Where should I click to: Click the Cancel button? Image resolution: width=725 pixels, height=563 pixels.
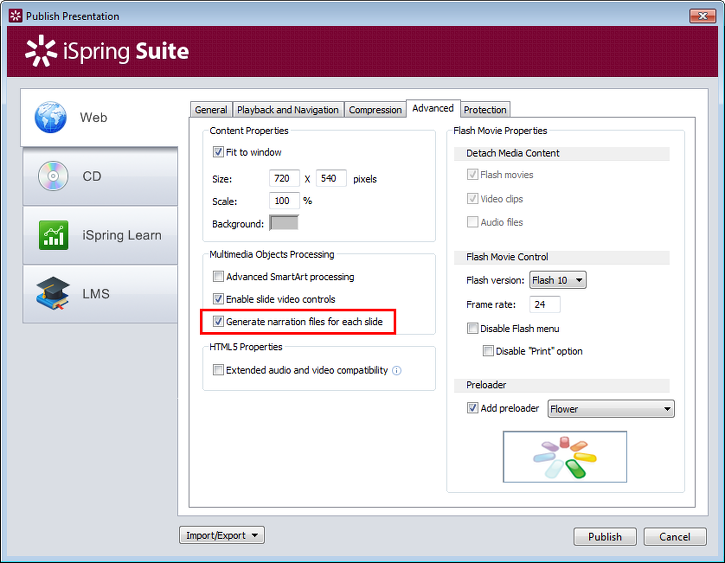pos(675,537)
